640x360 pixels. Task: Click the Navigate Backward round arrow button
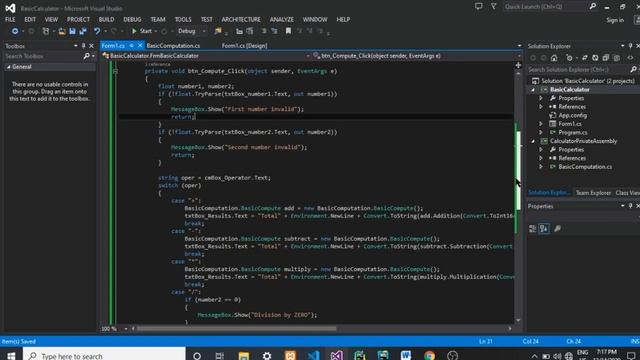pos(15,31)
